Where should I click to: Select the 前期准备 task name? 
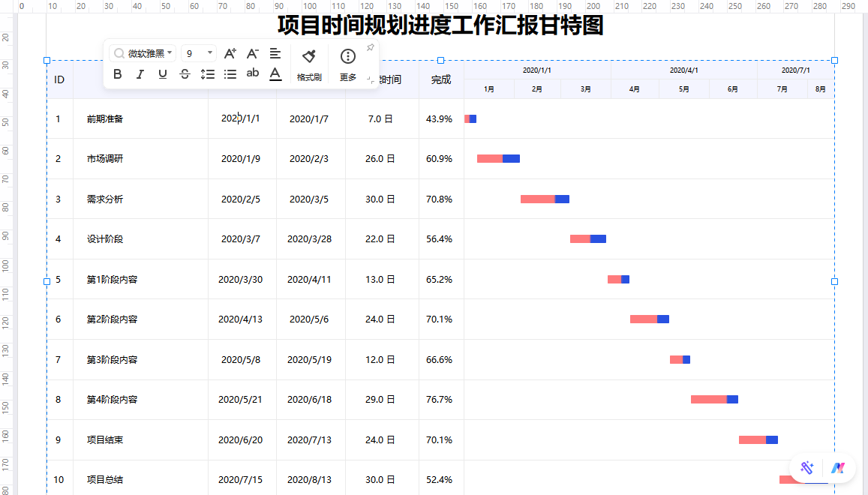tap(104, 119)
